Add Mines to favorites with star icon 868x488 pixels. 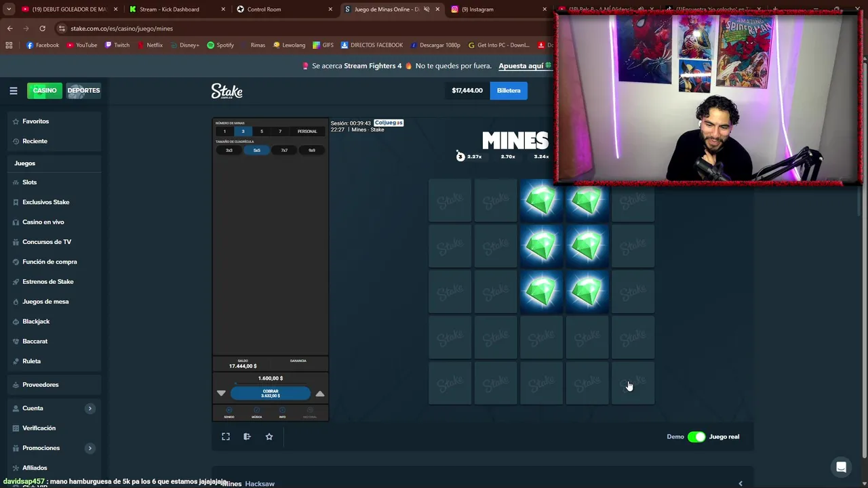pyautogui.click(x=269, y=436)
